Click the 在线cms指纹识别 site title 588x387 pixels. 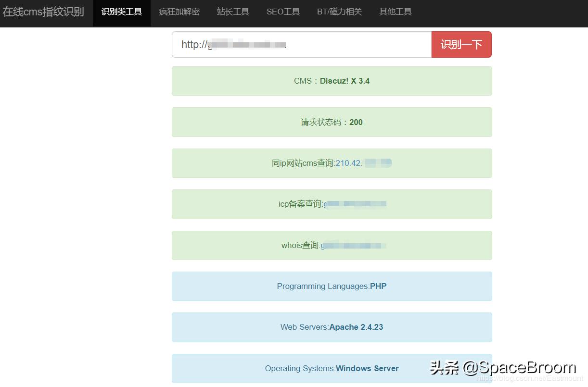click(x=44, y=12)
